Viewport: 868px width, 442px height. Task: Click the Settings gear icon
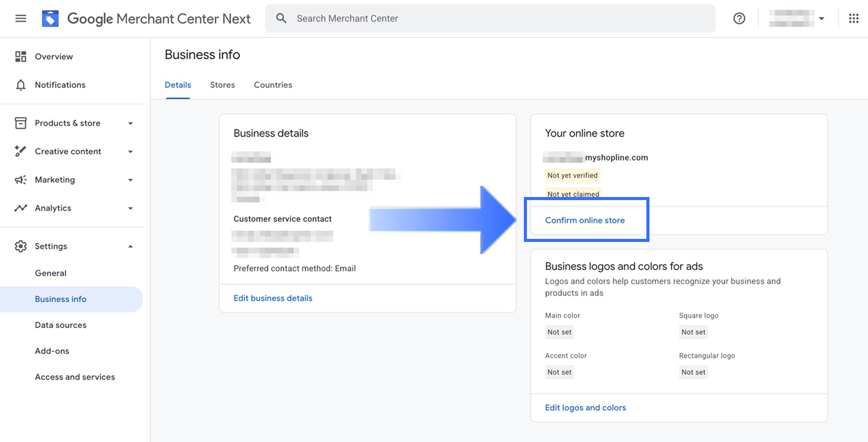click(x=20, y=246)
